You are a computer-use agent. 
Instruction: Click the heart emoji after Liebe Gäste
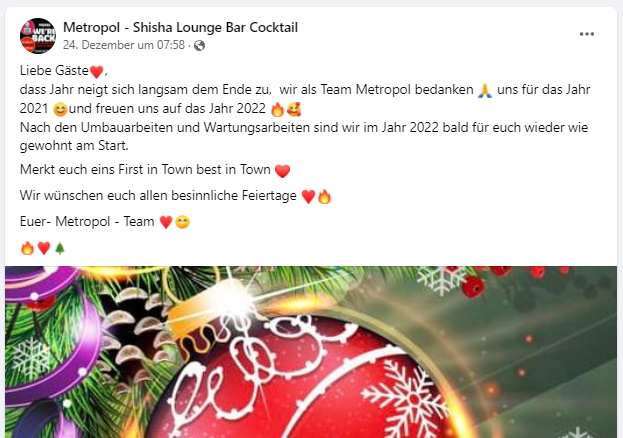97,72
